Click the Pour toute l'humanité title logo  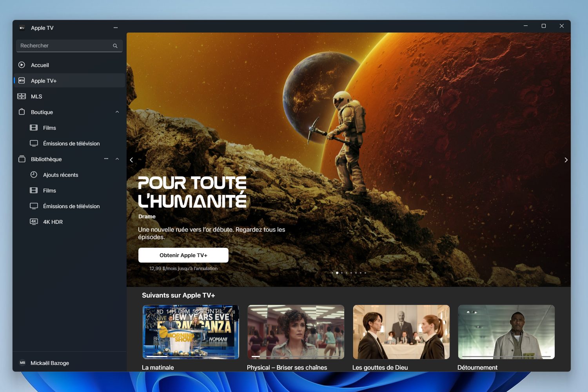pyautogui.click(x=192, y=192)
